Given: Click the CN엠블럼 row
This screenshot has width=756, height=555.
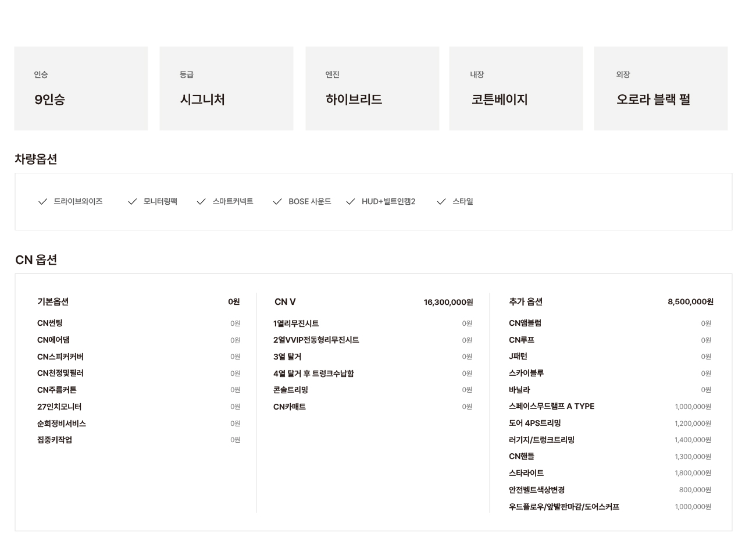Looking at the screenshot, I should click(x=610, y=323).
